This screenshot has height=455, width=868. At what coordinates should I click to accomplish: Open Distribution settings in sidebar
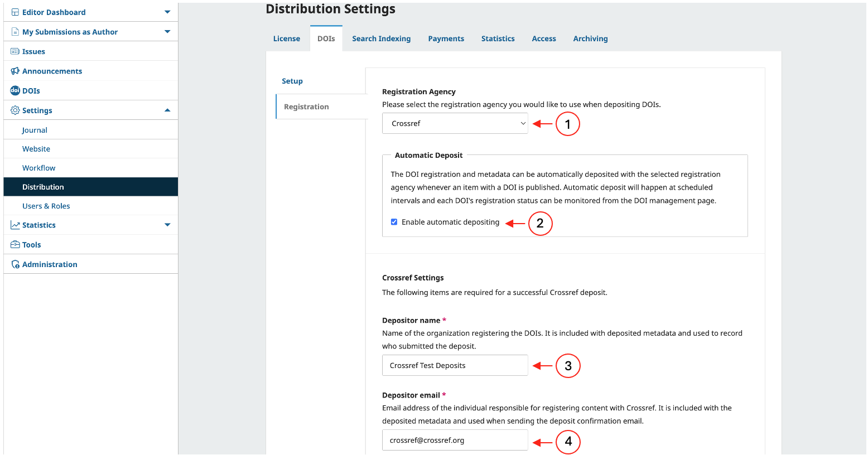[91, 187]
